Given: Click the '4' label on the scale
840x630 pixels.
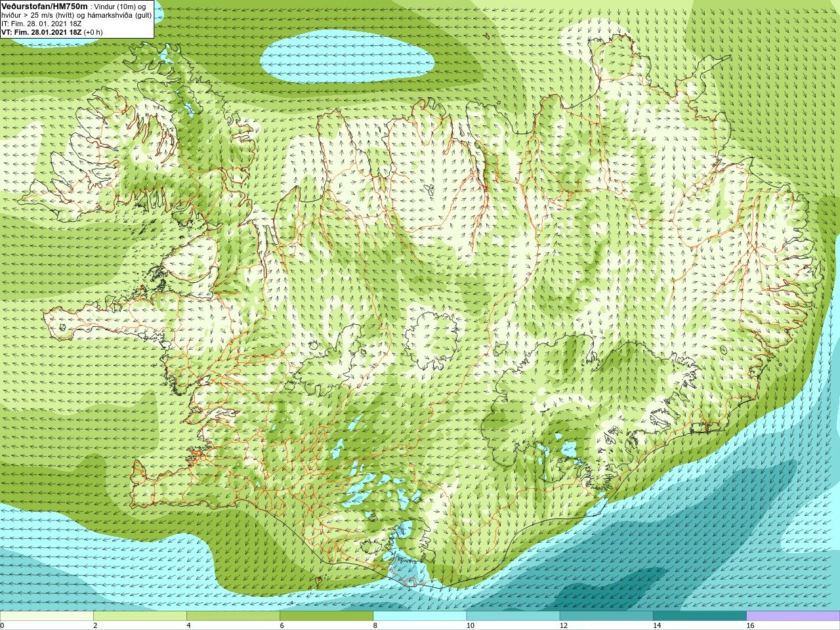Looking at the screenshot, I should point(188,626).
